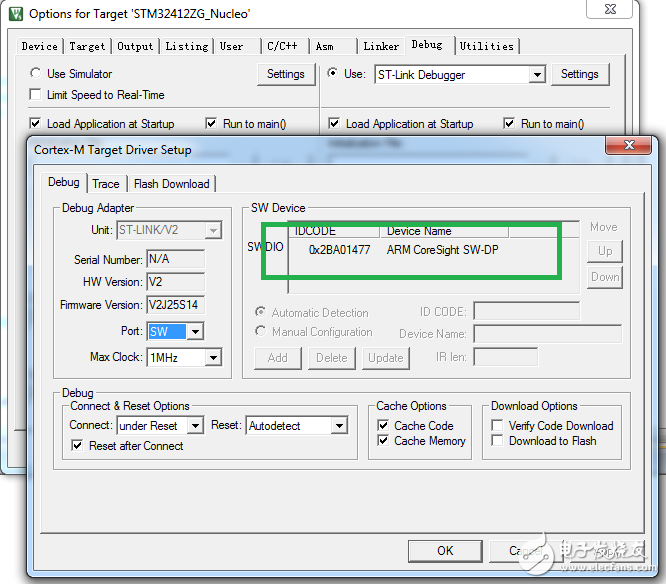Open the Flash Download tab
The width and height of the screenshot is (666, 584).
(x=172, y=184)
